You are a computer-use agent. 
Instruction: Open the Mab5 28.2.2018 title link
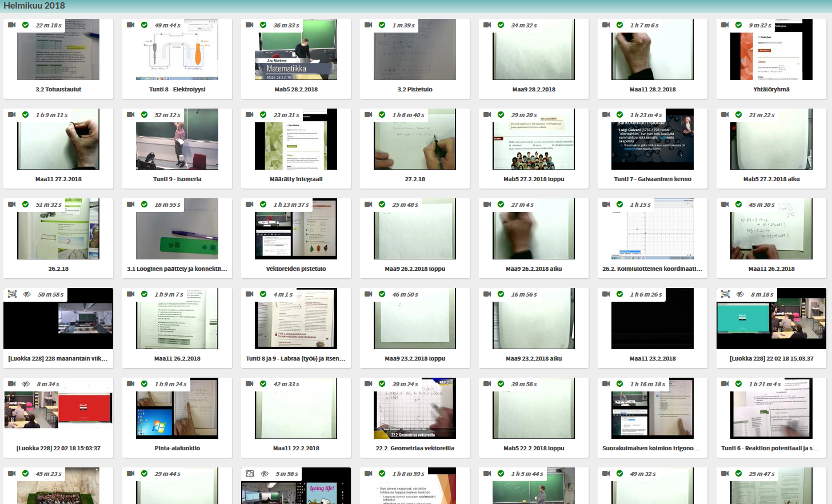[296, 90]
